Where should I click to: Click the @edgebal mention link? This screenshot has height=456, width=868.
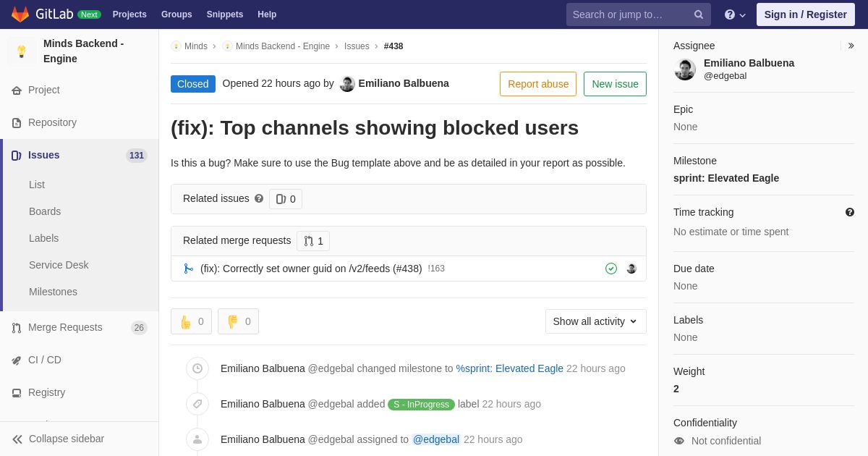436,439
